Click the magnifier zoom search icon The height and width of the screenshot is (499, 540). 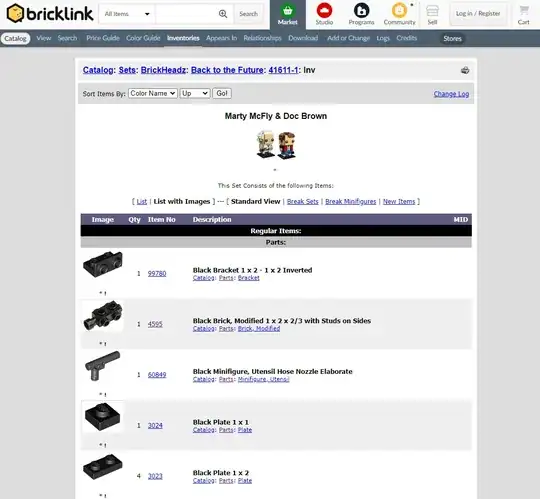tap(223, 14)
